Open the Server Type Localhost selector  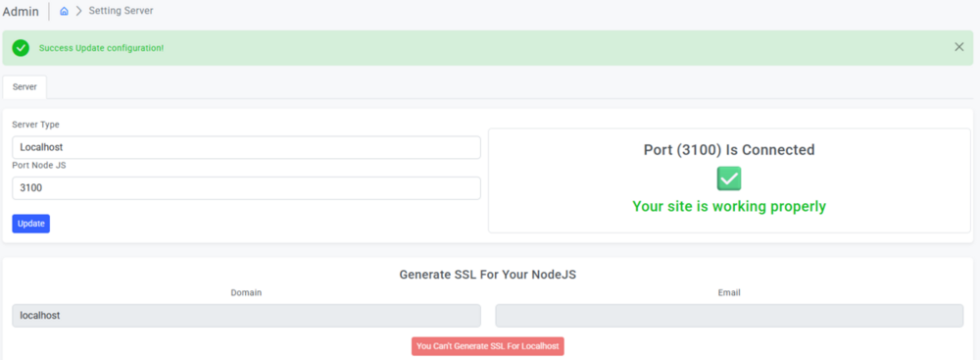click(246, 148)
